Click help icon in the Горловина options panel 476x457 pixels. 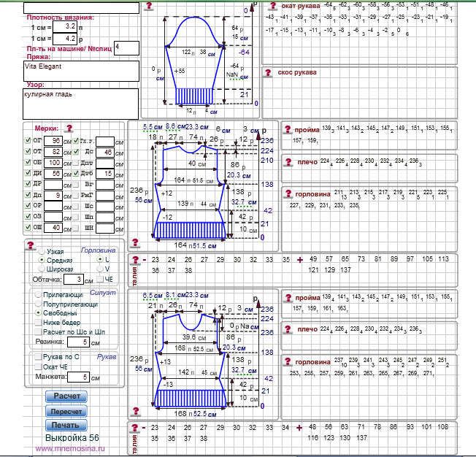31,246
